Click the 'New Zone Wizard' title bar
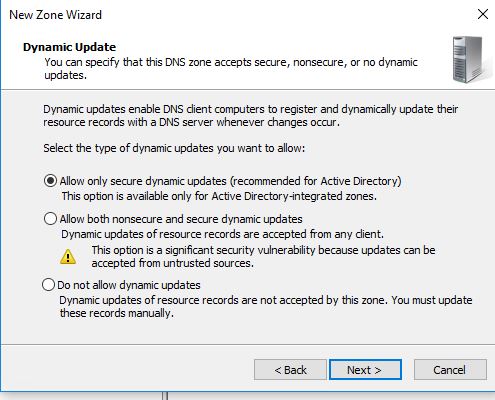This screenshot has height=400, width=495. coord(55,15)
